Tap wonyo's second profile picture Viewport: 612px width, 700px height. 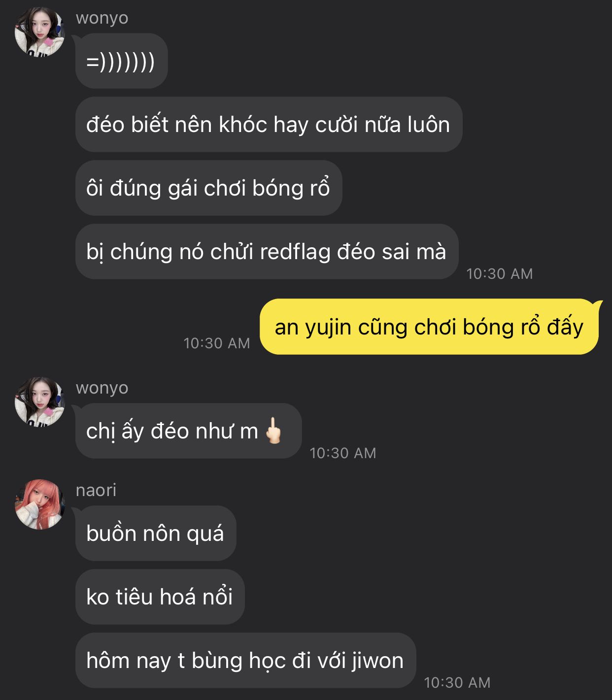(x=40, y=402)
